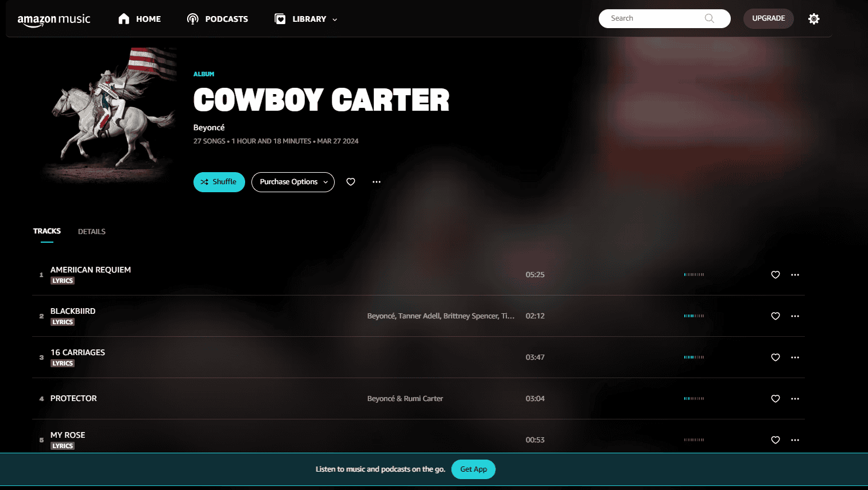Open the Purchase Options dropdown
This screenshot has height=490, width=868.
(293, 182)
